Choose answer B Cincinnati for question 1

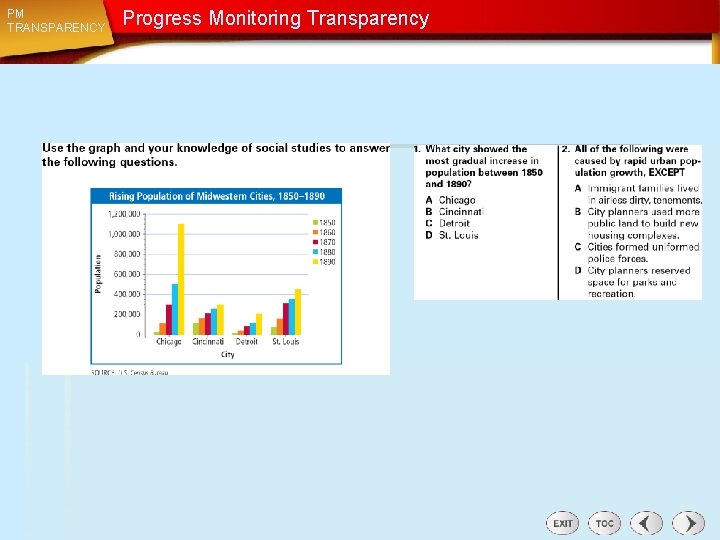pos(455,212)
